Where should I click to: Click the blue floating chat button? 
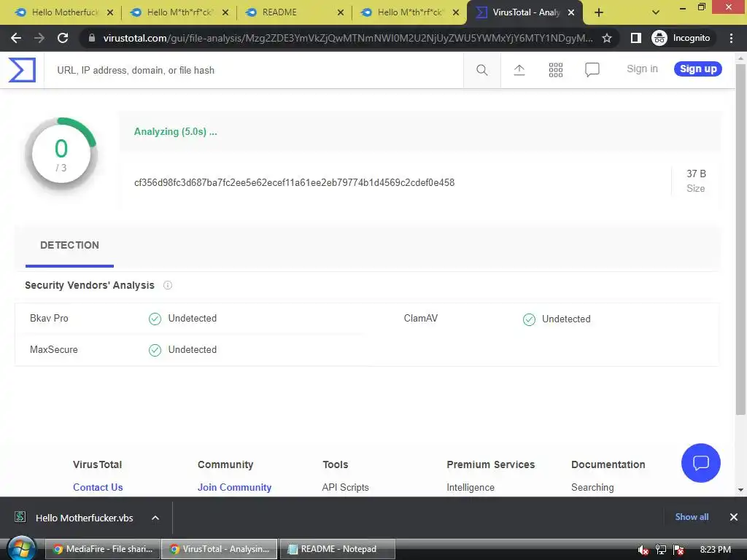click(x=701, y=463)
